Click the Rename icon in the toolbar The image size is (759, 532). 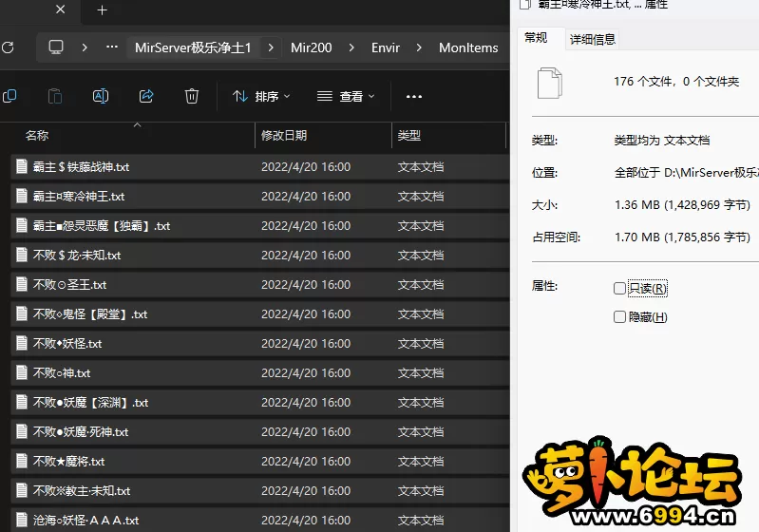point(101,96)
